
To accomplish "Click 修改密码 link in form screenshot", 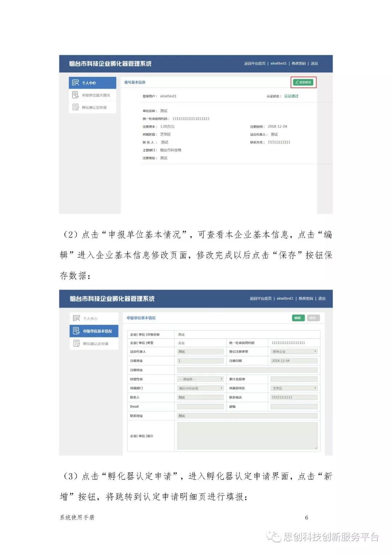I will (x=306, y=299).
